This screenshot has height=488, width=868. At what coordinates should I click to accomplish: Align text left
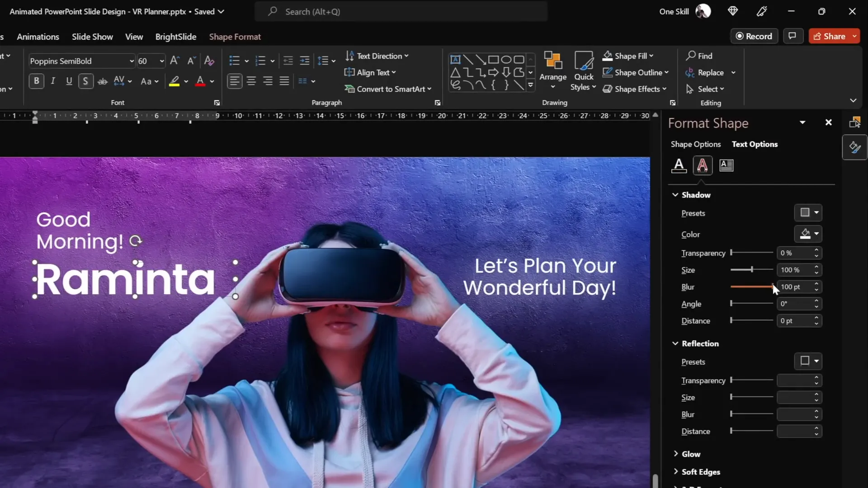234,81
